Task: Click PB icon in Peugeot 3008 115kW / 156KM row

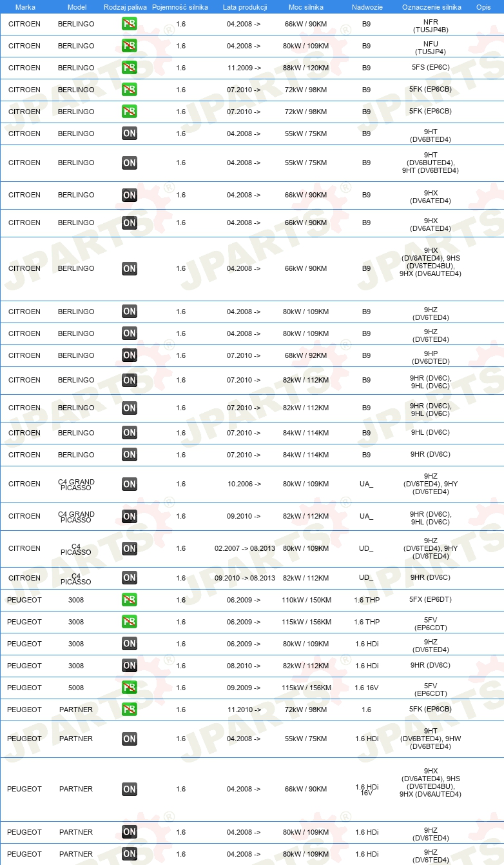Action: pos(129,622)
